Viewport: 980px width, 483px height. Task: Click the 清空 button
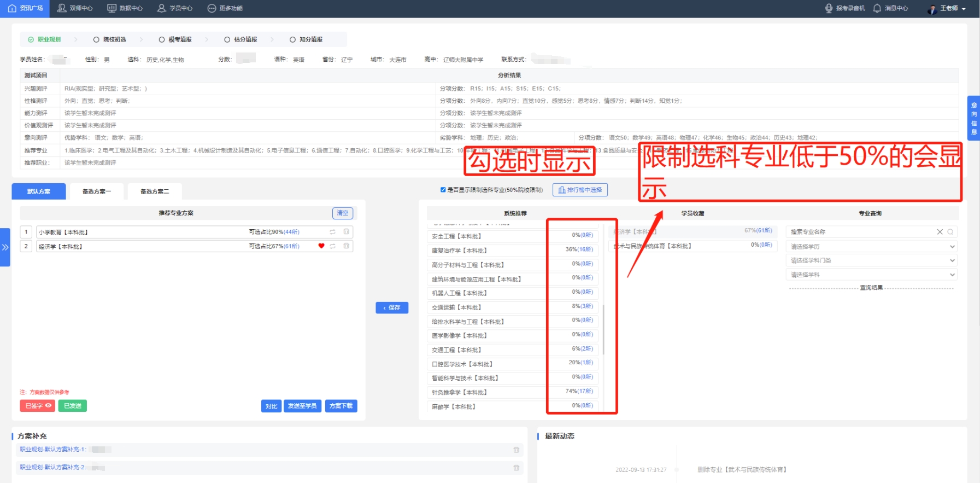pos(343,213)
